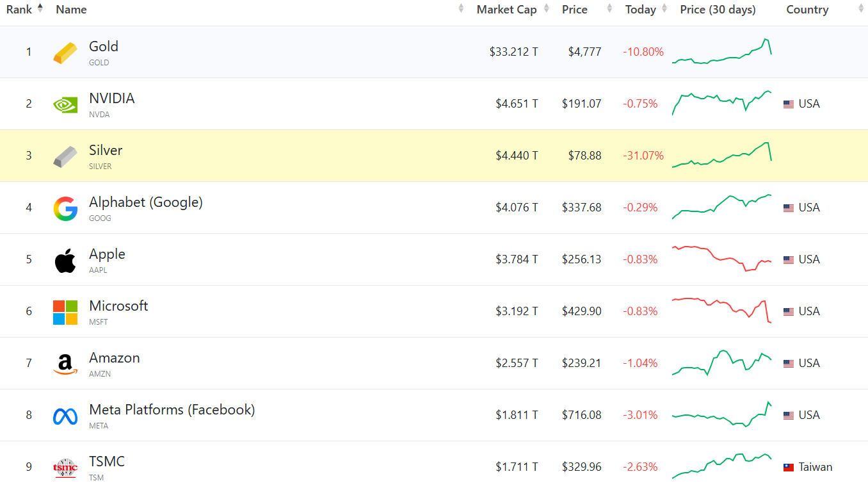Click the Microsoft logo icon
The image size is (868, 490).
pos(65,313)
